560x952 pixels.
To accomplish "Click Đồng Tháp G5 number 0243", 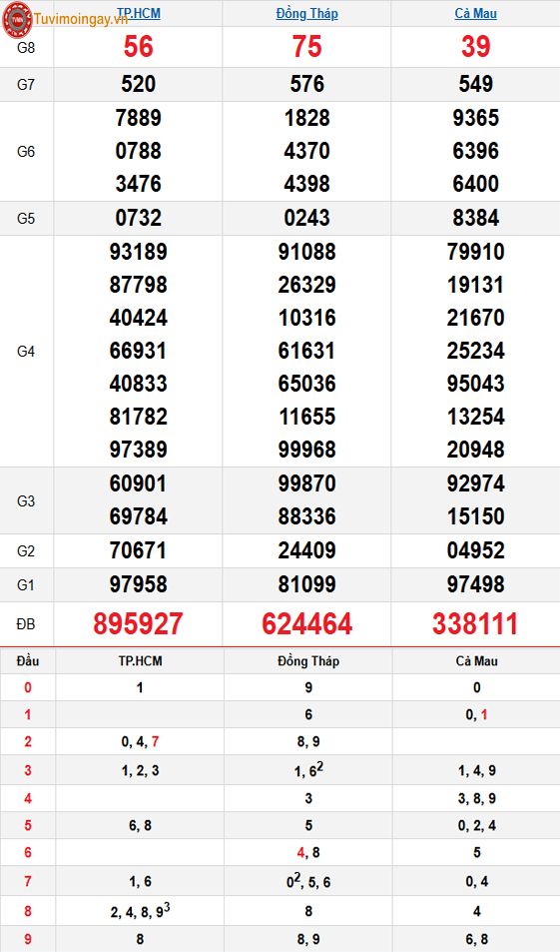I will click(x=307, y=218).
